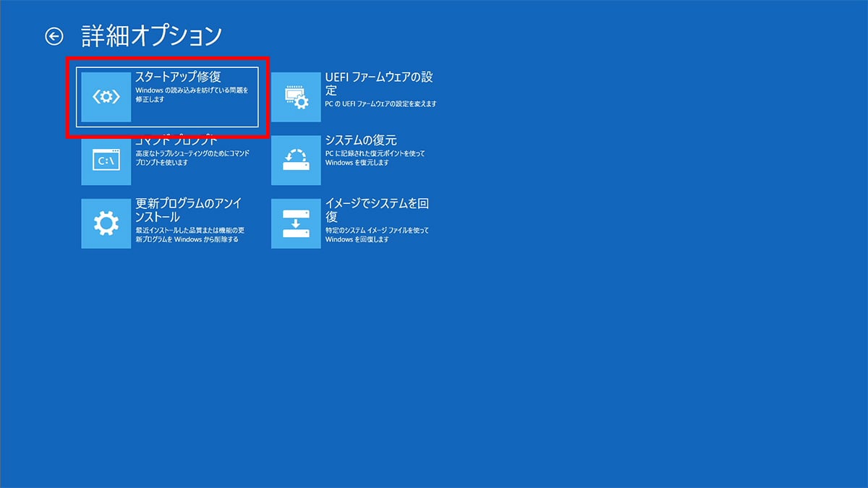The height and width of the screenshot is (488, 868).
Task: Open the コマンド プロンプト C:\ icon
Action: (x=106, y=160)
